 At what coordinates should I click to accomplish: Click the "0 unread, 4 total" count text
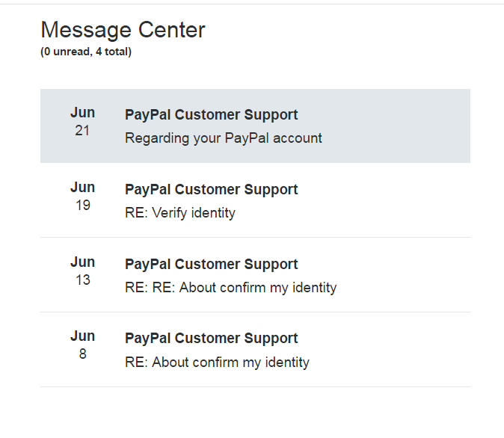click(86, 52)
